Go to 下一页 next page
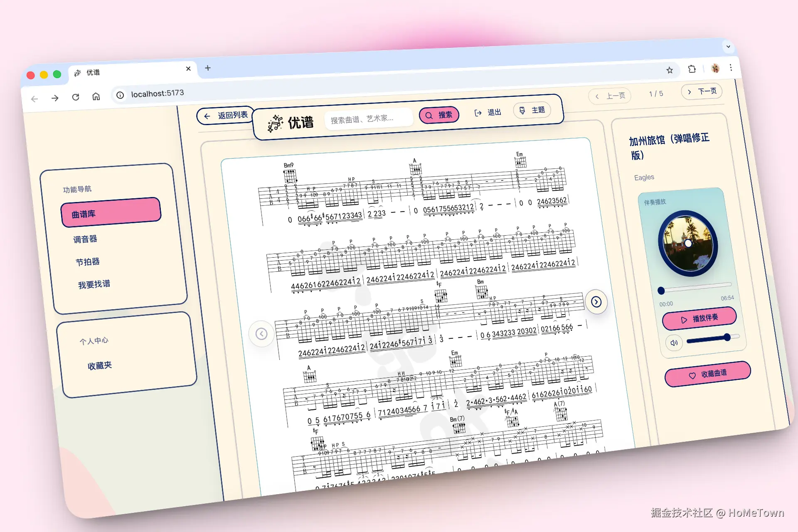This screenshot has height=532, width=798. click(x=702, y=91)
